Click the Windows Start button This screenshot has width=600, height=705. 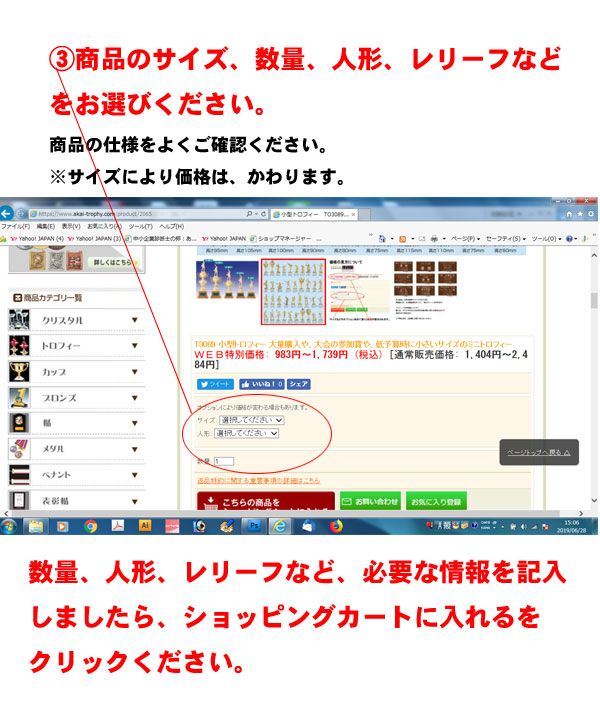(x=10, y=525)
